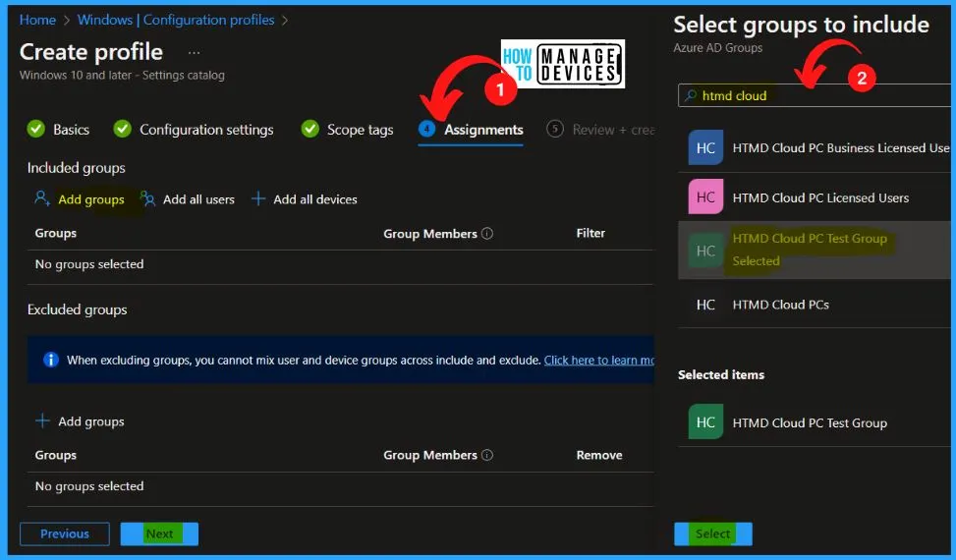
Task: Click the info icon in exclusion notice
Action: click(x=51, y=361)
